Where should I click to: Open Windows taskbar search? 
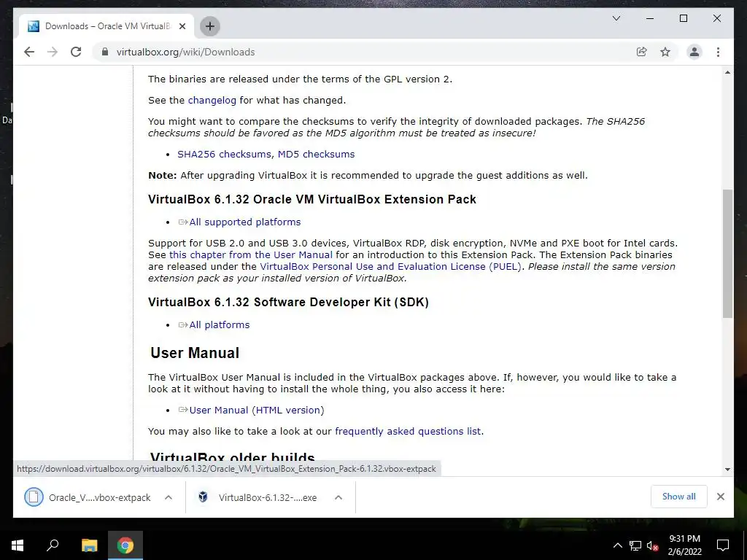(x=53, y=545)
